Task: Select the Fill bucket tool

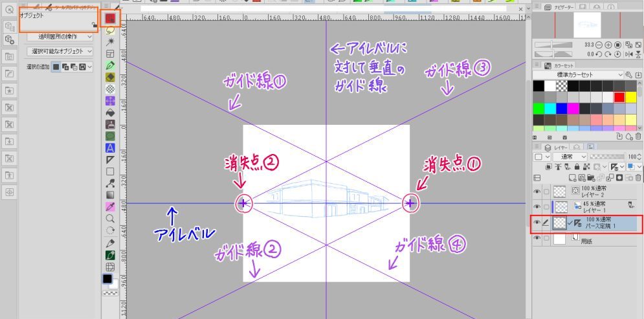Action: click(x=110, y=112)
